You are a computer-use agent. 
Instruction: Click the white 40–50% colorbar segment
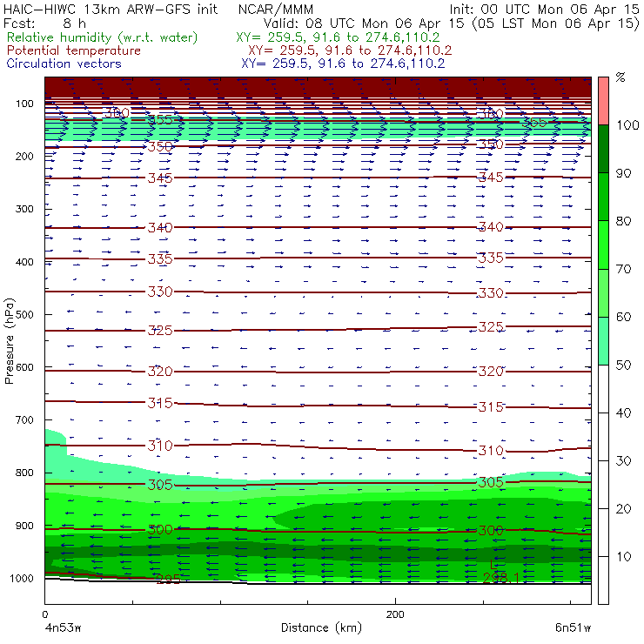coord(603,389)
